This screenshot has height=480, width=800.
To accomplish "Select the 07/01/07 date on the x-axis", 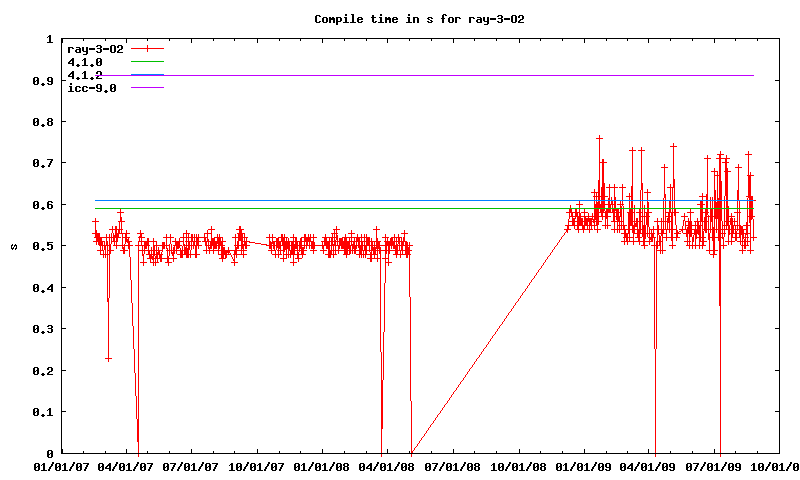I will tap(191, 466).
